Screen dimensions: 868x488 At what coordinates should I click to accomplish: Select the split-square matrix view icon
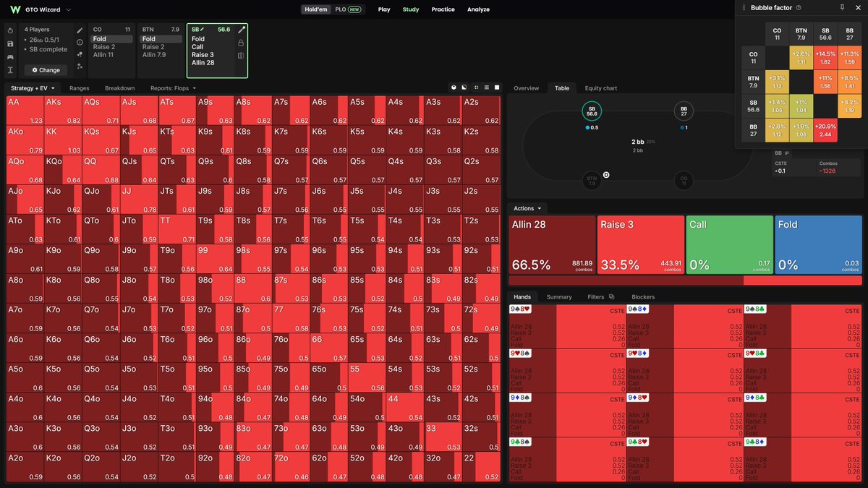tap(464, 87)
